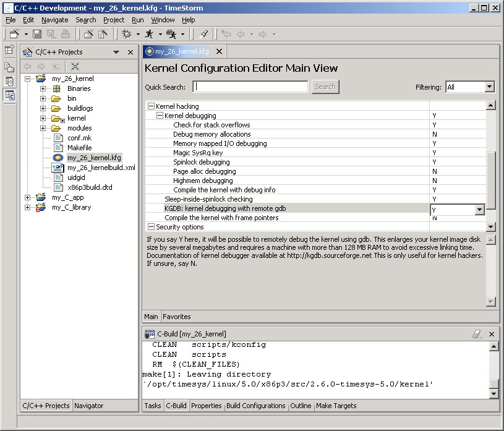Screen dimensions: 504x431
Task: Switch to the Build Configurations tab
Action: 255,406
